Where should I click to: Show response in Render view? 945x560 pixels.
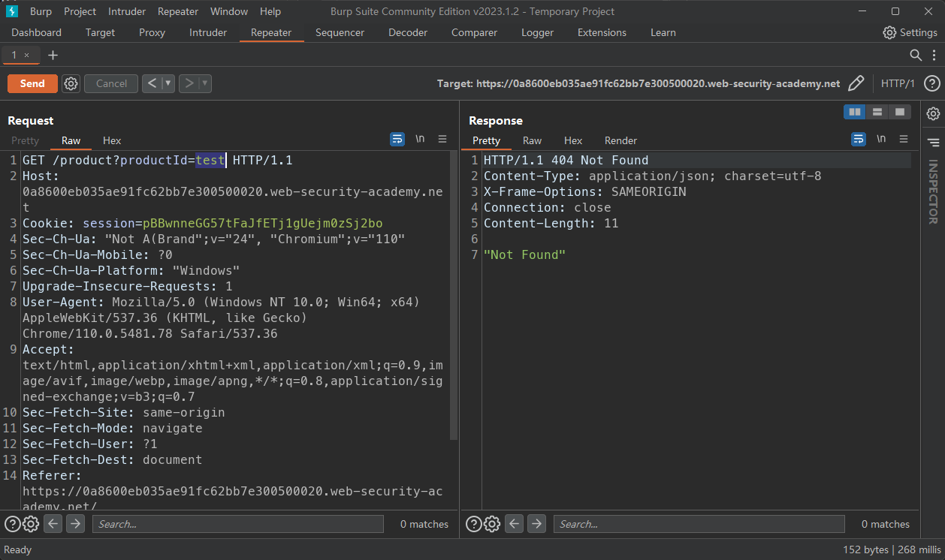pos(620,140)
